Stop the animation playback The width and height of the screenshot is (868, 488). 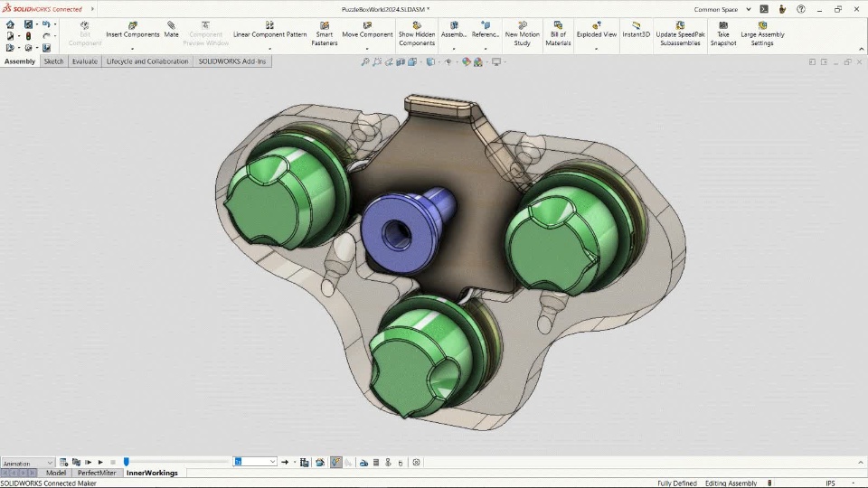[x=113, y=462]
